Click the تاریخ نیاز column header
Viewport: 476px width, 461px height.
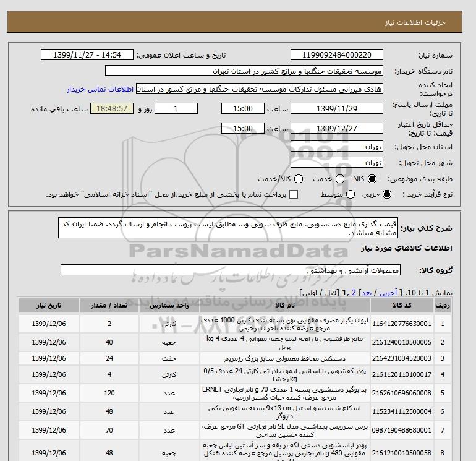pyautogui.click(x=49, y=306)
